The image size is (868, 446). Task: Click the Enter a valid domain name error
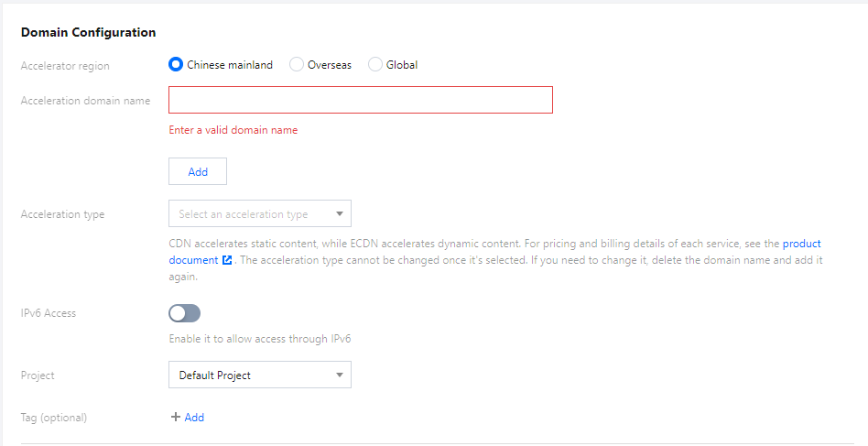click(x=233, y=130)
